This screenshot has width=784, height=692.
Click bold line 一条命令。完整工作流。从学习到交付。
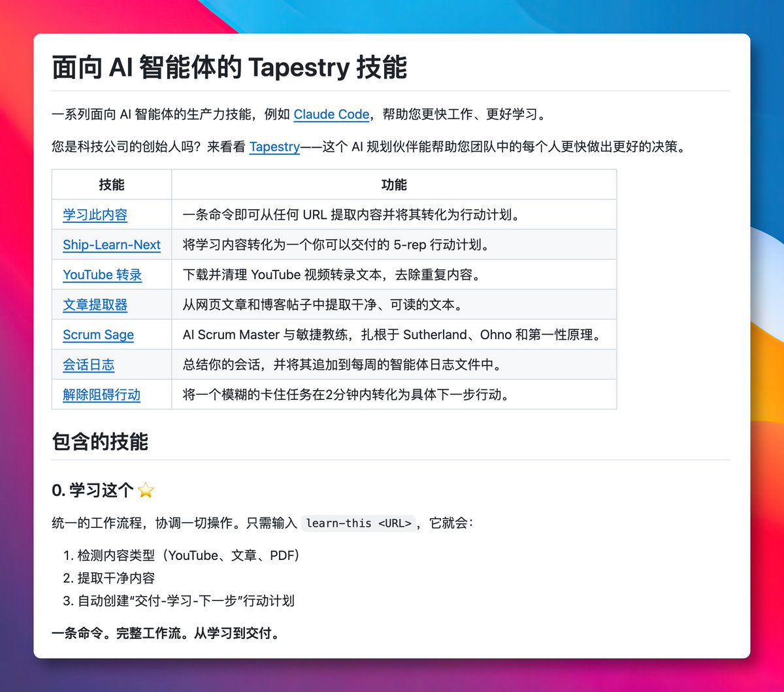click(165, 633)
